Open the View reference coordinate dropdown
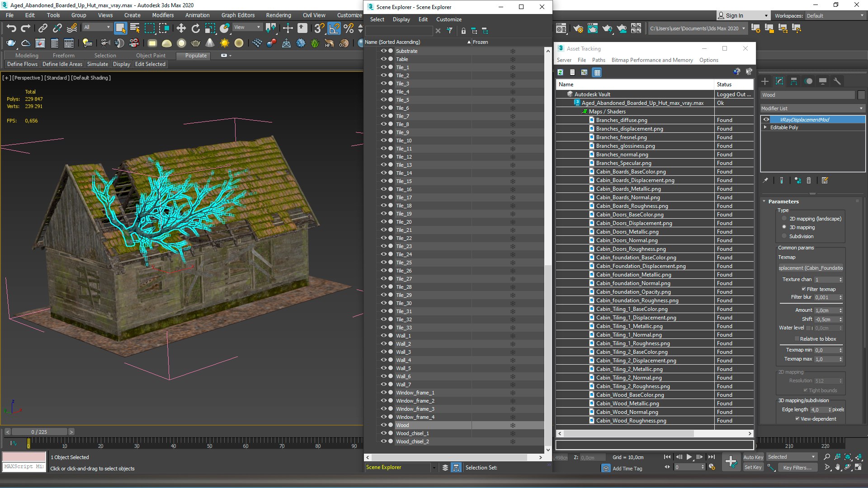 coord(247,28)
